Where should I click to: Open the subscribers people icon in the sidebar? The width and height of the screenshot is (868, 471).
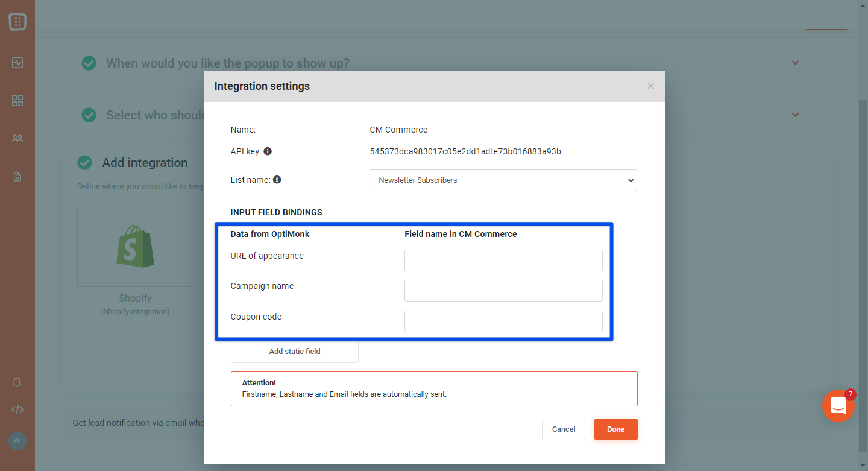[17, 139]
